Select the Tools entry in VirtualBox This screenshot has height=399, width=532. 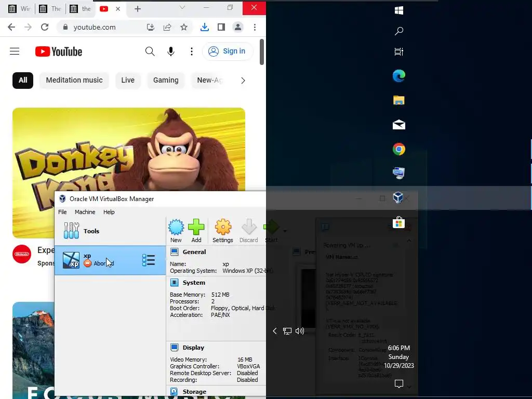tap(110, 231)
